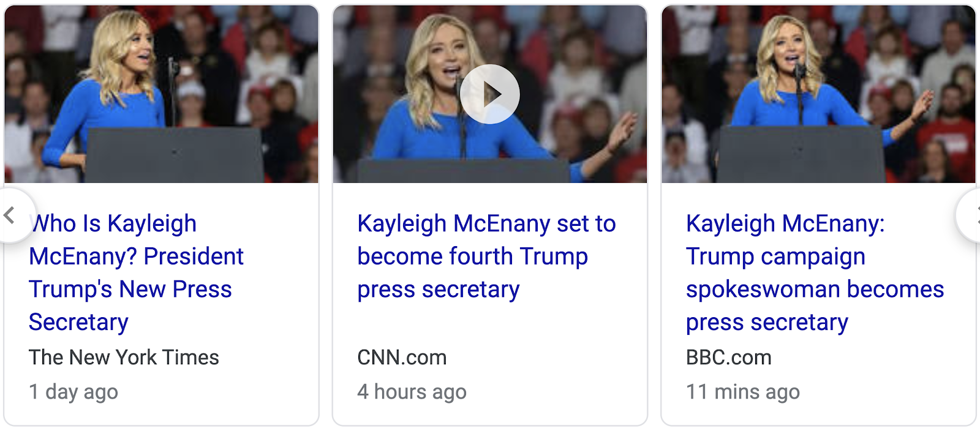Click the microphone in the BBC photo
The image size is (980, 431).
[x=799, y=72]
